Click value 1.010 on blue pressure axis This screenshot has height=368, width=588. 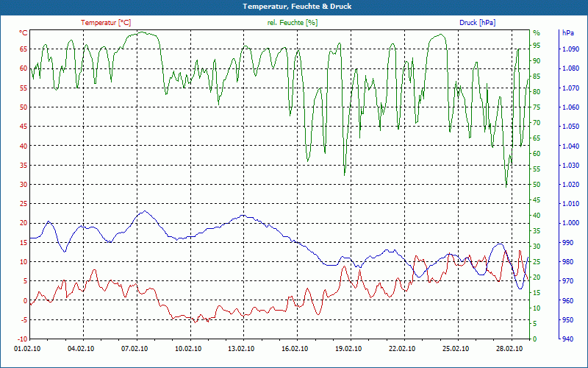[x=570, y=204]
